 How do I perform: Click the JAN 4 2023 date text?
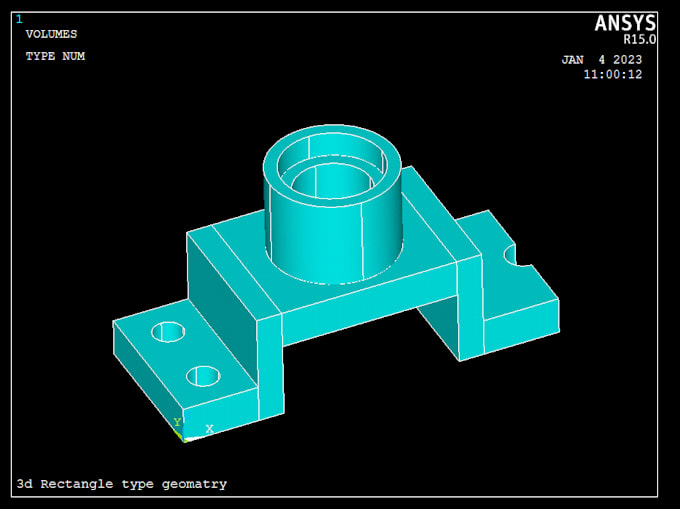(x=602, y=59)
